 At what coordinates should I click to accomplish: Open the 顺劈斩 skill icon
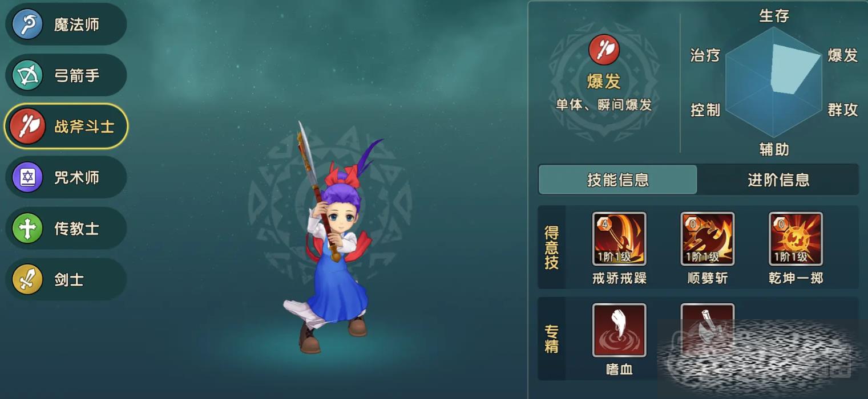pyautogui.click(x=708, y=239)
